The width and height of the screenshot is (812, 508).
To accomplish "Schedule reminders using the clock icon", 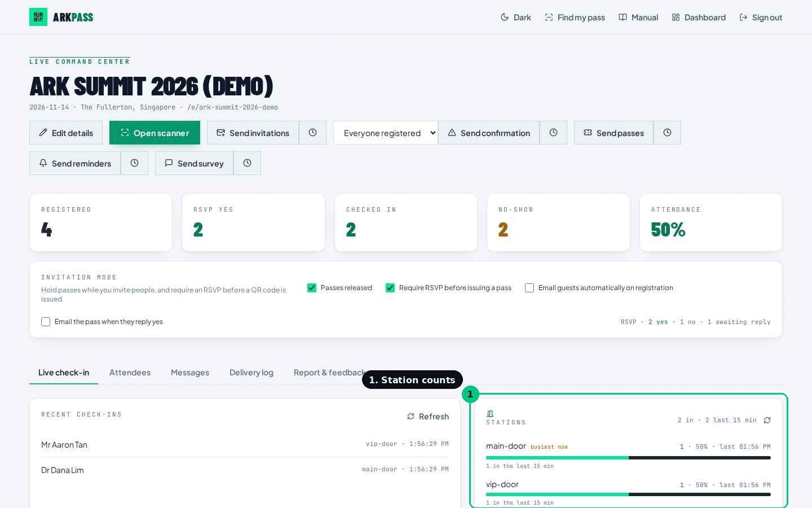I will 134,163.
